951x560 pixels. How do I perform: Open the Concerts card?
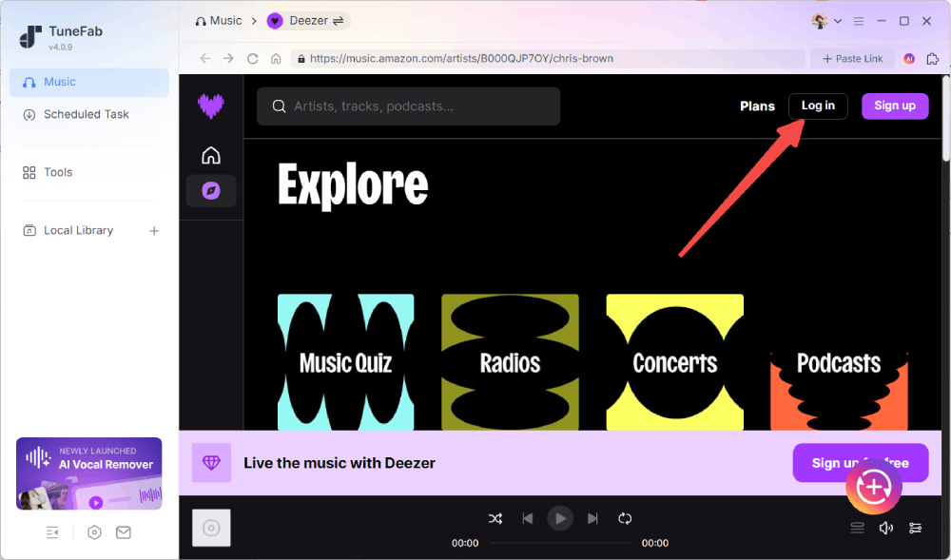[675, 362]
